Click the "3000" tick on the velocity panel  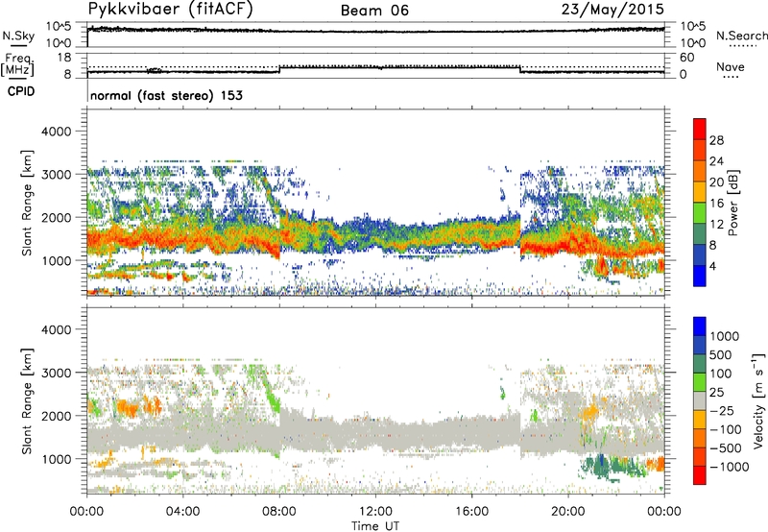(57, 373)
